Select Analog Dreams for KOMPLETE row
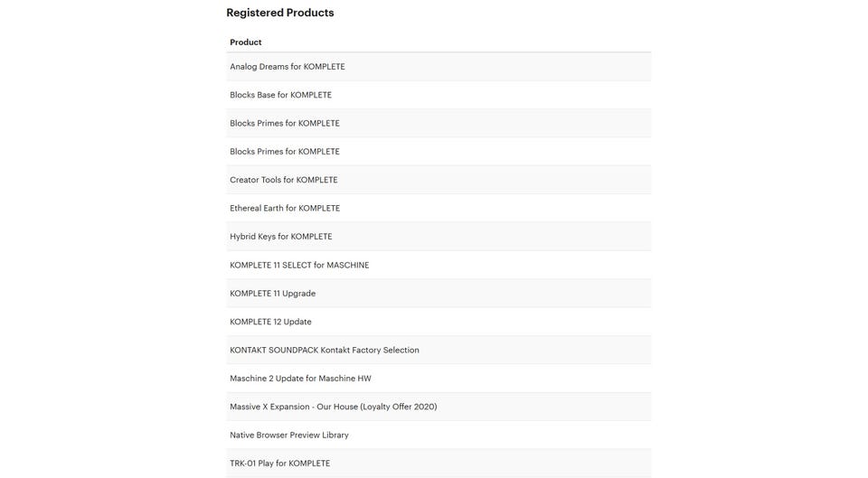 (439, 66)
